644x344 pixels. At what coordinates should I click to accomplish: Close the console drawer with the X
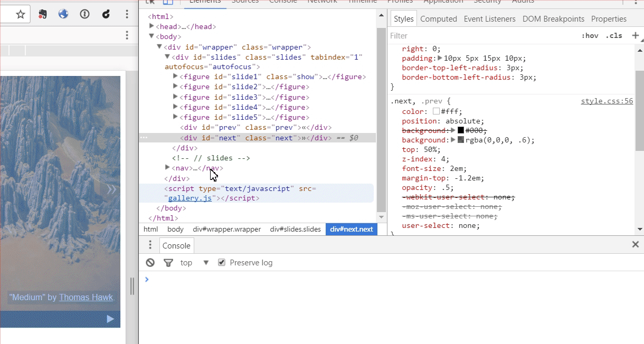636,244
